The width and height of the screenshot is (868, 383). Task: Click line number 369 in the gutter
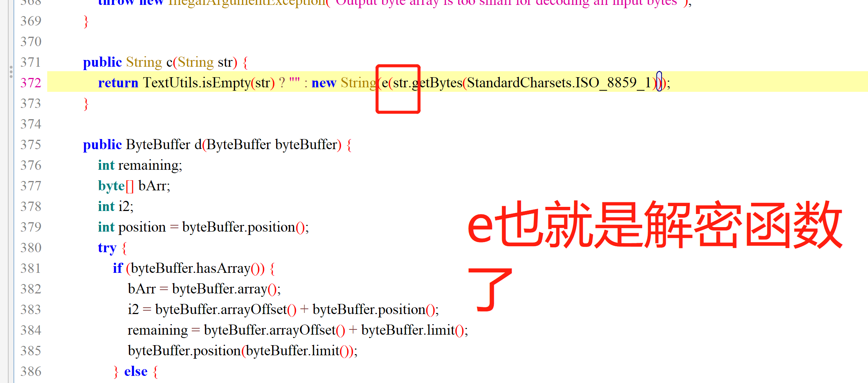pyautogui.click(x=31, y=21)
